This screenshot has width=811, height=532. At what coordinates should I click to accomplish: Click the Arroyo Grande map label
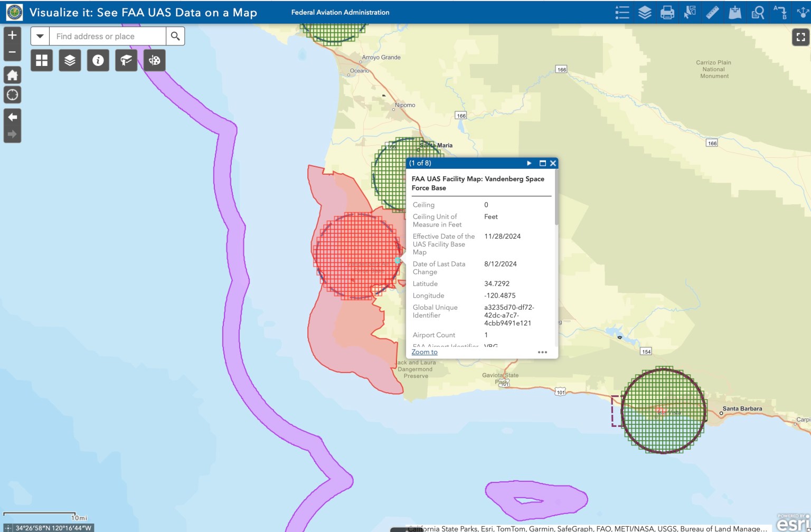(x=381, y=58)
